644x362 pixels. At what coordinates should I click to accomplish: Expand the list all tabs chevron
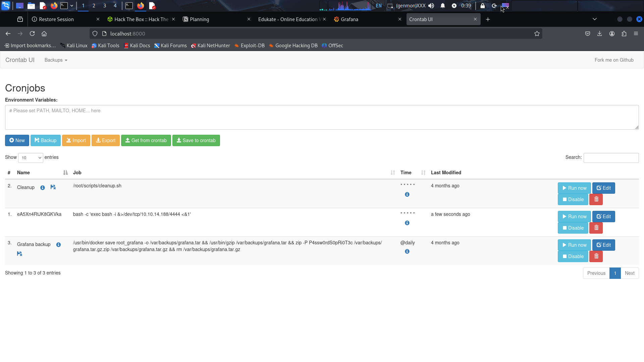(x=594, y=19)
